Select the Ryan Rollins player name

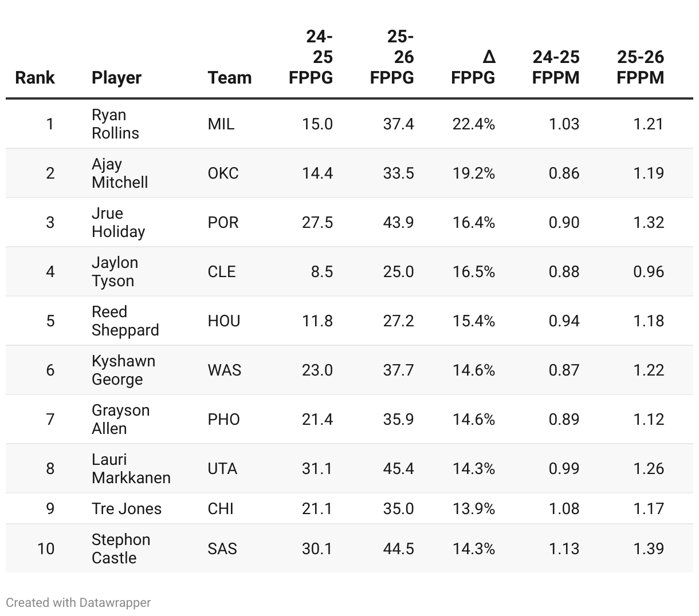(x=115, y=124)
